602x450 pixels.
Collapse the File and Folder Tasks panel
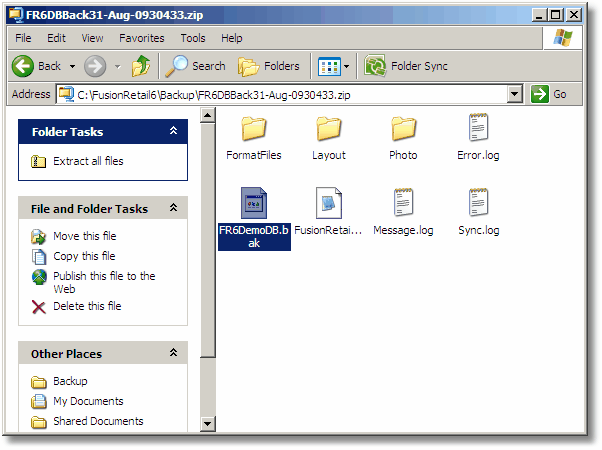coord(174,208)
